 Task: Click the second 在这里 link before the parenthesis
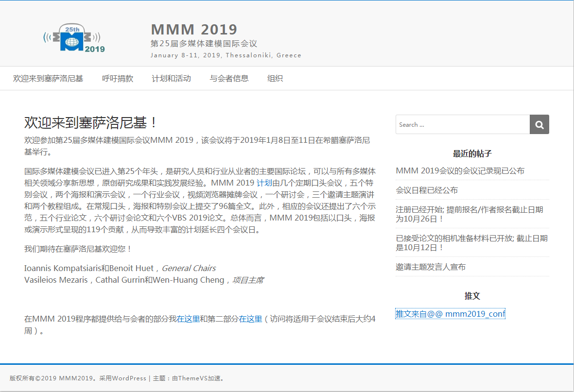pyautogui.click(x=250, y=319)
